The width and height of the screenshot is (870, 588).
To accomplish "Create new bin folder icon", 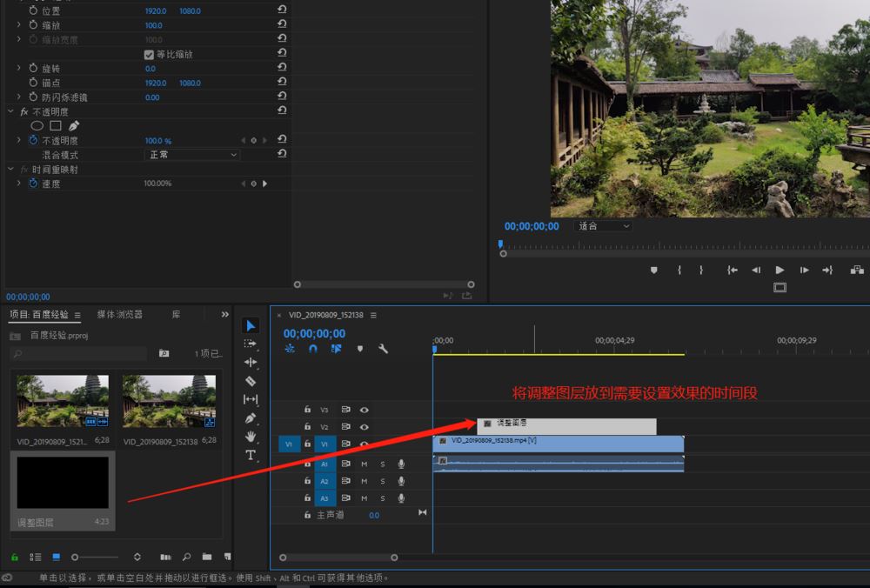I will point(207,557).
